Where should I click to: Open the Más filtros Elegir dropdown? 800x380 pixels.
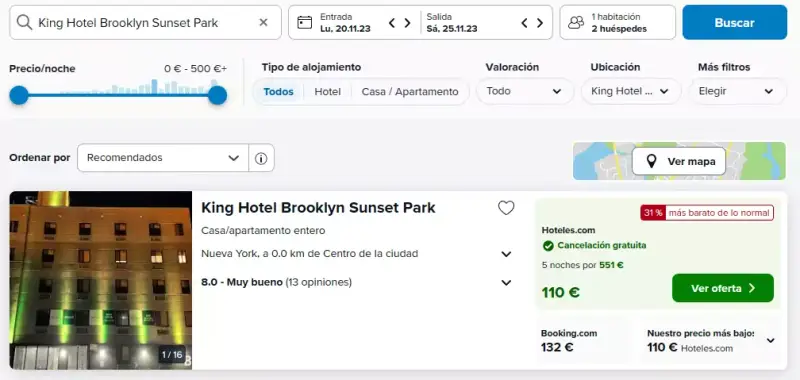click(737, 91)
